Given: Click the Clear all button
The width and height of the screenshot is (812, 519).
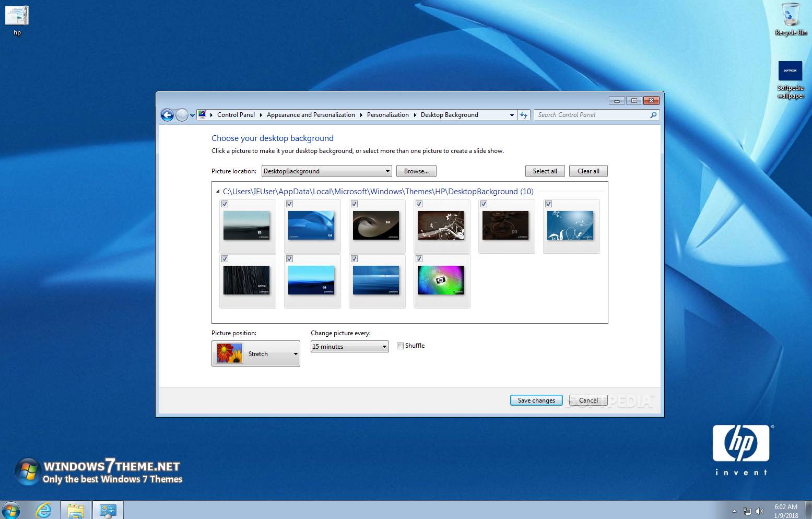Looking at the screenshot, I should (x=589, y=171).
